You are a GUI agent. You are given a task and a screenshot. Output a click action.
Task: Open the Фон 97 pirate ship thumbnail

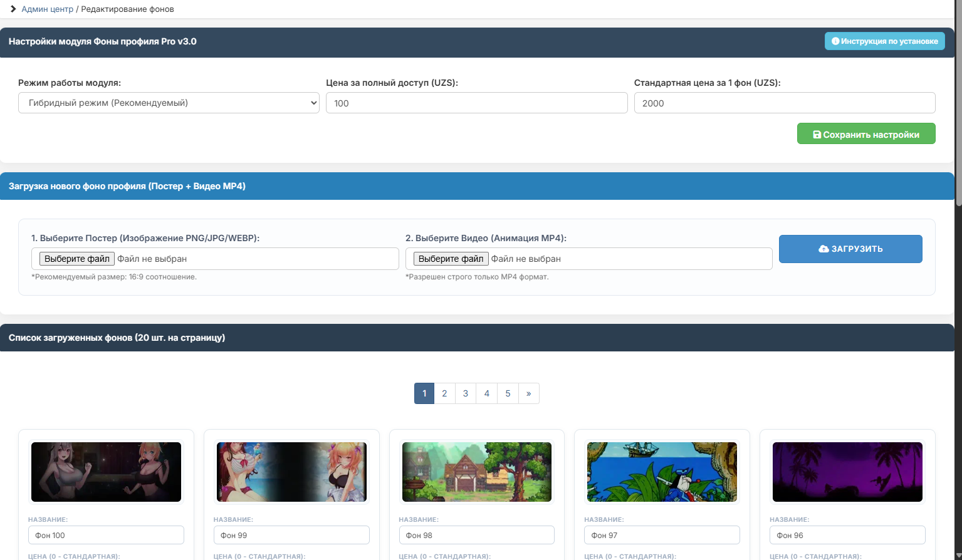[x=662, y=472]
